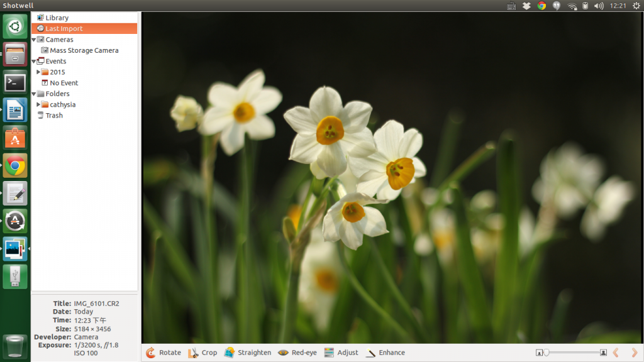Select the No Event item
The height and width of the screenshot is (362, 644).
coord(64,83)
